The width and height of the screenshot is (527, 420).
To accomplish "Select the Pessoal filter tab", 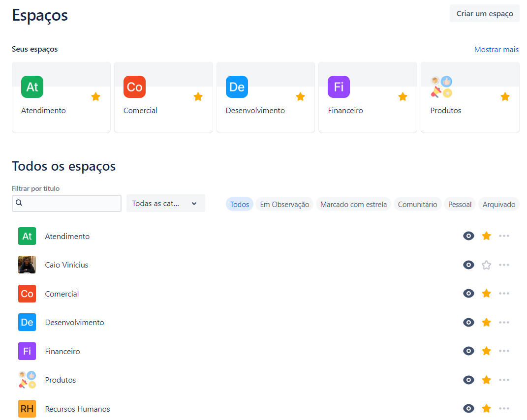I will click(x=460, y=204).
